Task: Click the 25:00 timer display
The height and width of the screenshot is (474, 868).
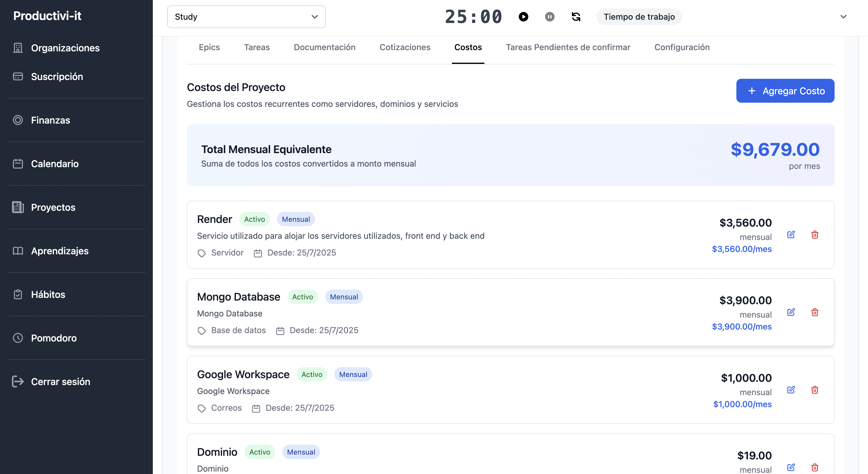Action: [x=473, y=16]
